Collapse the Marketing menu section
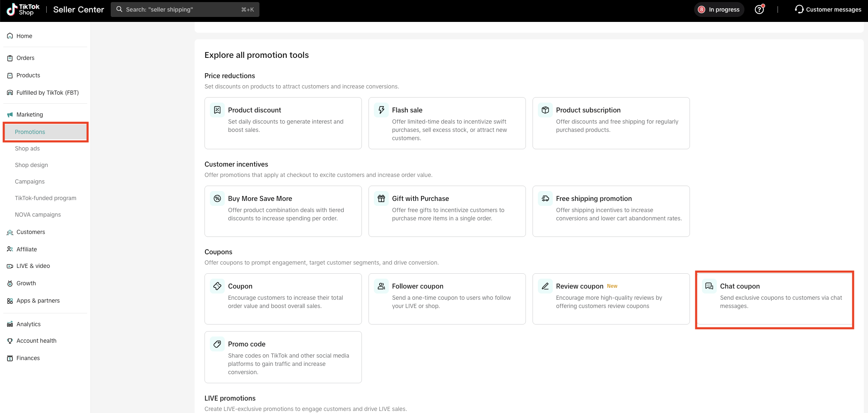The width and height of the screenshot is (868, 413). coord(29,115)
